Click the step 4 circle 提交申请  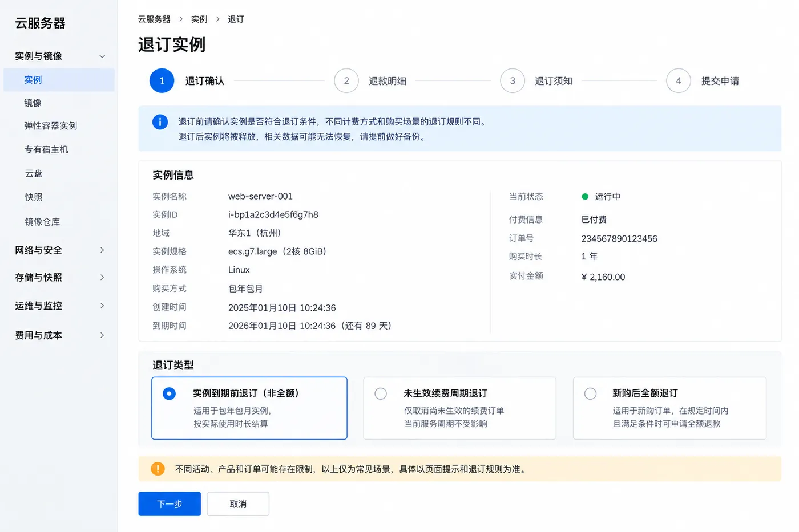click(679, 81)
